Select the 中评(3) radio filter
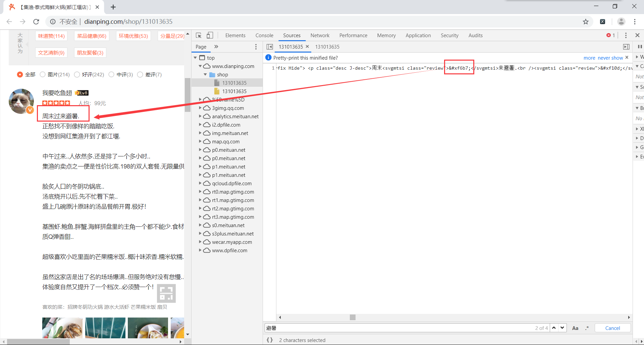 coord(111,74)
